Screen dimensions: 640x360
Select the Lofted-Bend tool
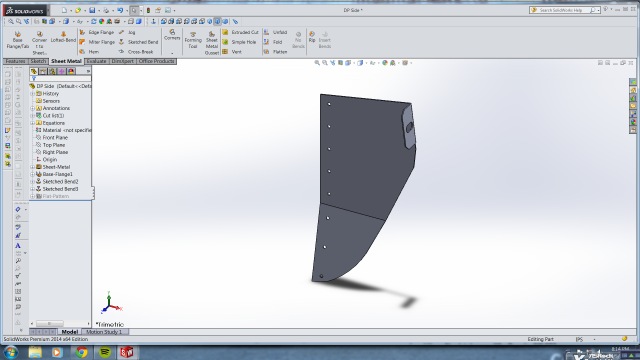coord(63,37)
